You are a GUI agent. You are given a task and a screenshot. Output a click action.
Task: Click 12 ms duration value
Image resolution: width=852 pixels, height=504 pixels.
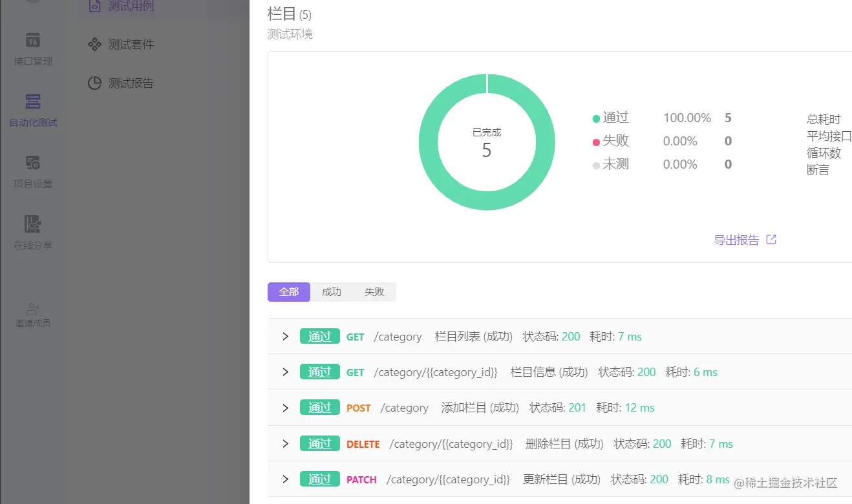click(x=640, y=408)
